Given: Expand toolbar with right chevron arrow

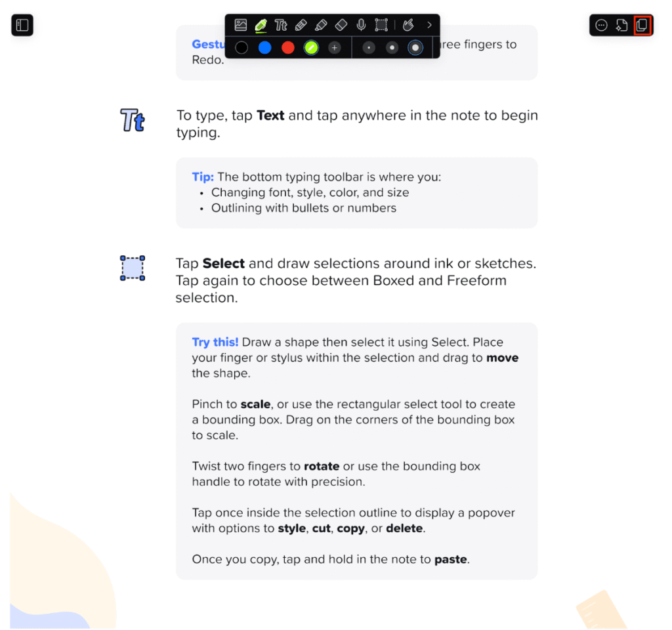Looking at the screenshot, I should [429, 25].
